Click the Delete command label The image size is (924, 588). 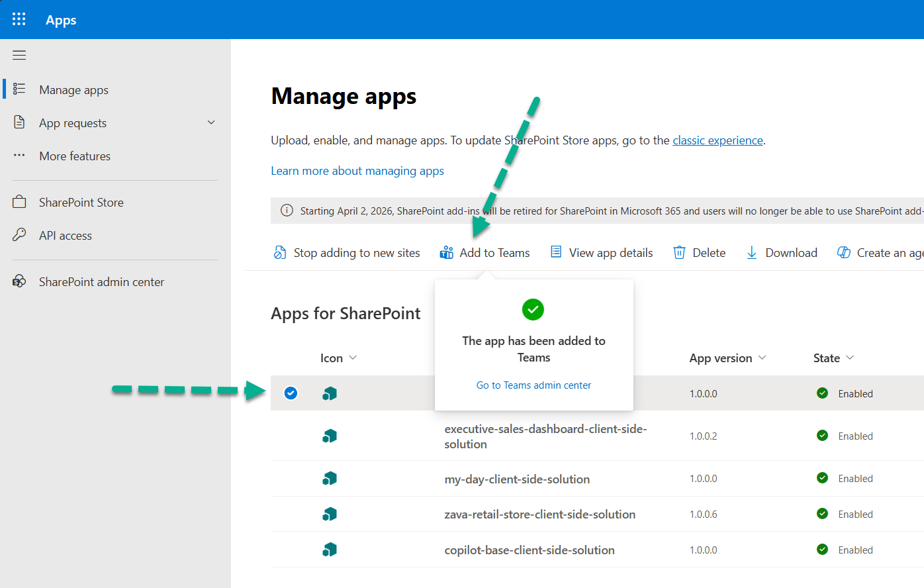[x=709, y=252]
